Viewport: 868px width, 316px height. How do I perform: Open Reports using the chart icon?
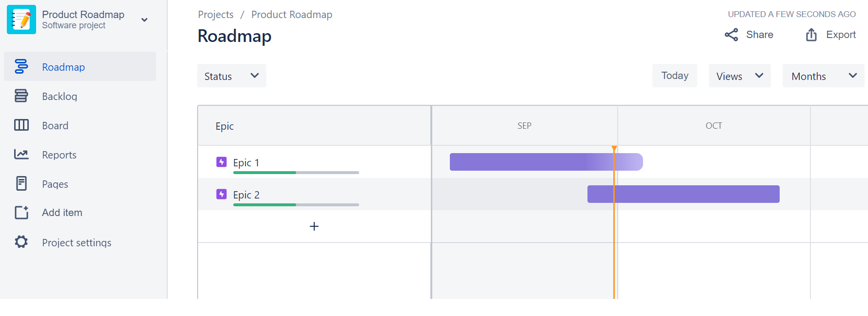click(x=21, y=154)
